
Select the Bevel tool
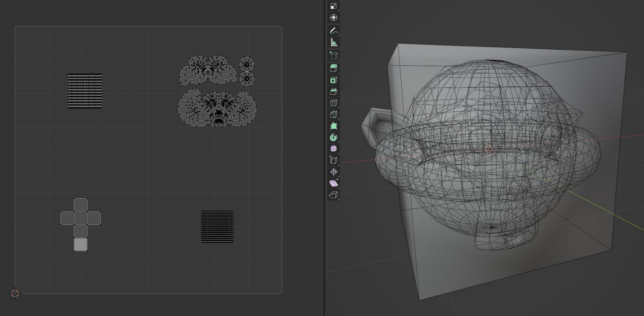[x=334, y=91]
